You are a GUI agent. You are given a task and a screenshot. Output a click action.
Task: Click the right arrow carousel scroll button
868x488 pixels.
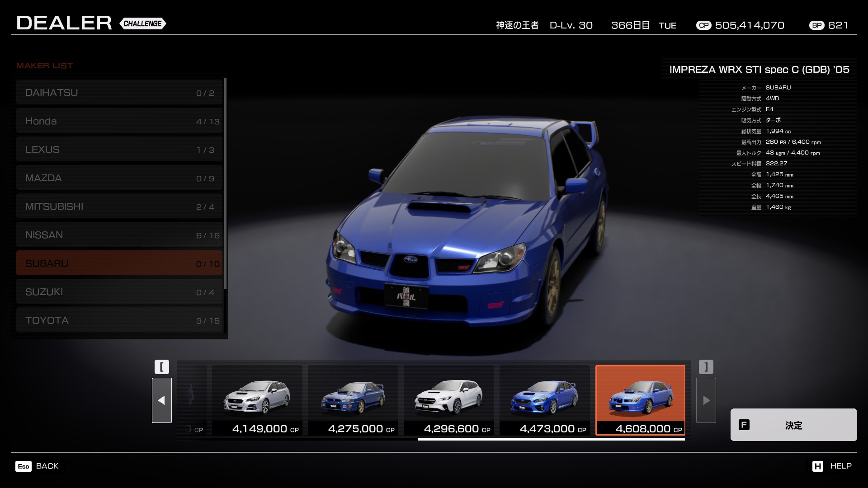click(x=706, y=400)
